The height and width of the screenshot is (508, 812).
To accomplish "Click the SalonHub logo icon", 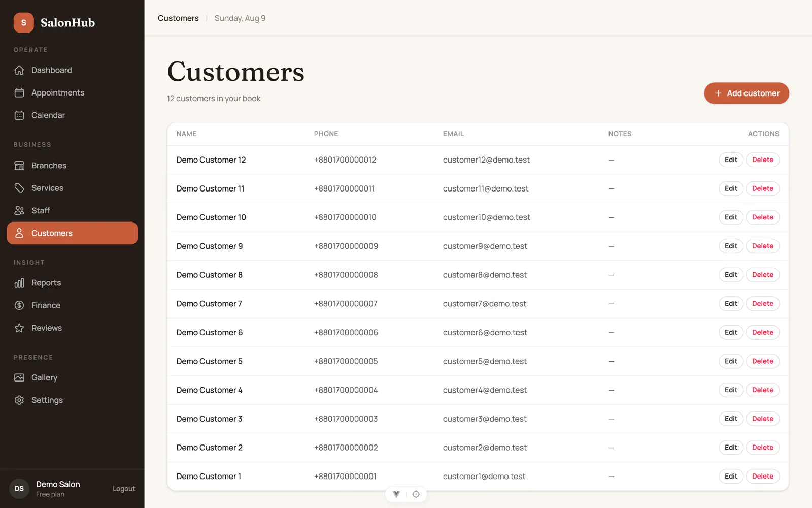I will [x=23, y=23].
